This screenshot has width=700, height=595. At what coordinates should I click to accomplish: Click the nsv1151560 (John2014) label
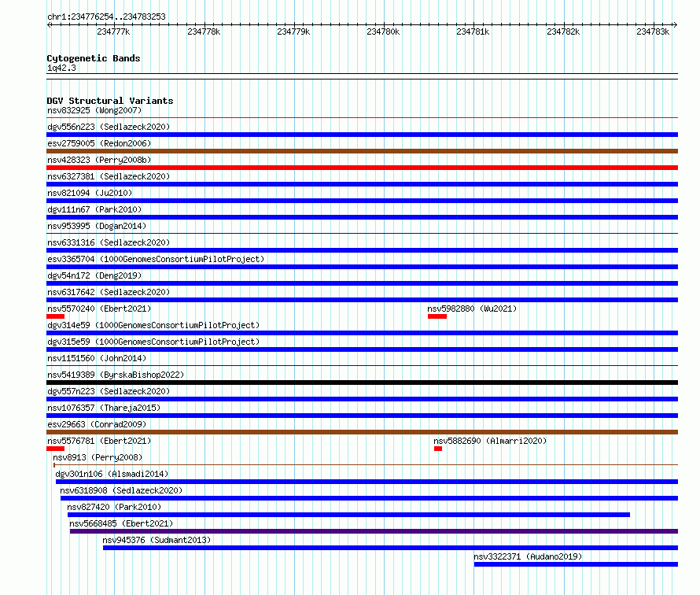tap(97, 358)
